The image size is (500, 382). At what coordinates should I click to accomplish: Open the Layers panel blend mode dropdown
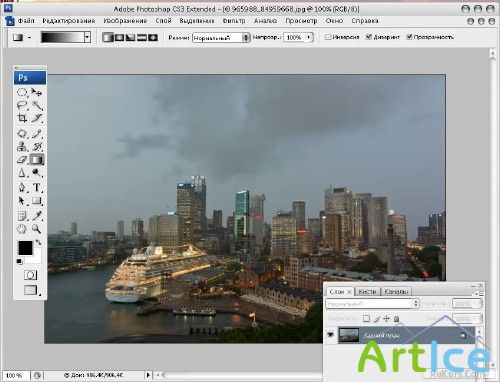click(x=372, y=304)
